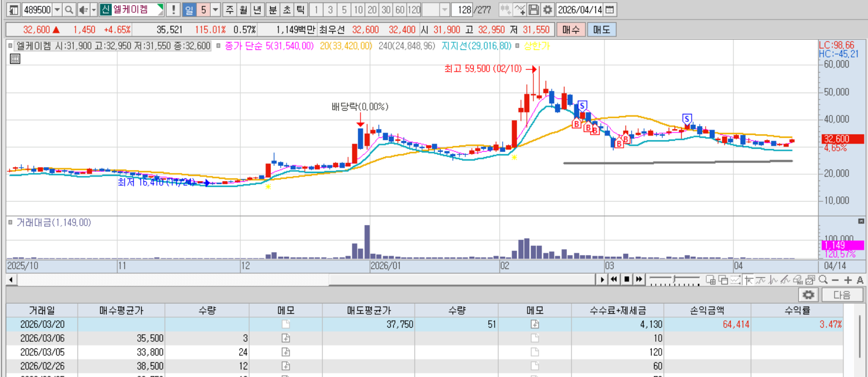Select the 일 daily period toggle

189,9
